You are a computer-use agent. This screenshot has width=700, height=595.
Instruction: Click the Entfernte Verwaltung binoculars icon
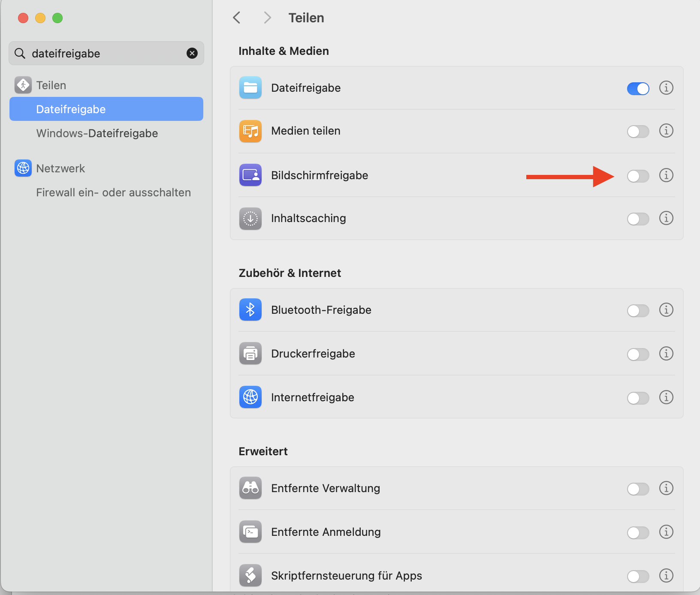click(250, 488)
